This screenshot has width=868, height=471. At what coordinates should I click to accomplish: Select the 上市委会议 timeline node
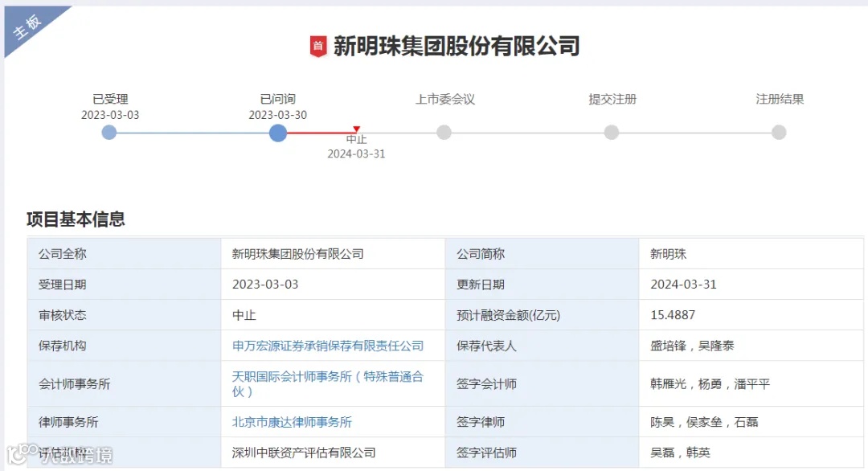pos(444,133)
